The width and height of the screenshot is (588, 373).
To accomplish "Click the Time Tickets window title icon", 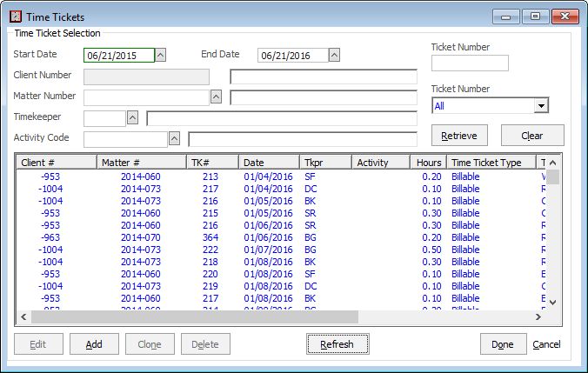I will point(16,17).
